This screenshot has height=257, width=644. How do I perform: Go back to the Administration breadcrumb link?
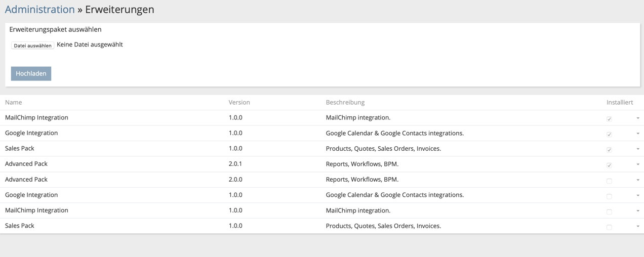coord(39,10)
